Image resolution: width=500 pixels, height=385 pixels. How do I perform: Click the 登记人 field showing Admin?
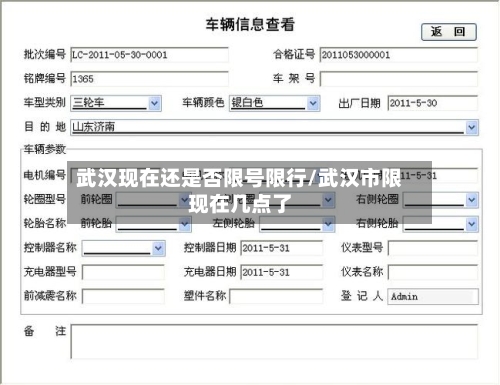coord(433,297)
